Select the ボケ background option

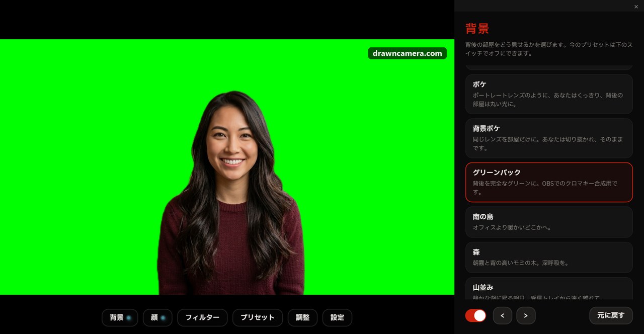(x=549, y=94)
